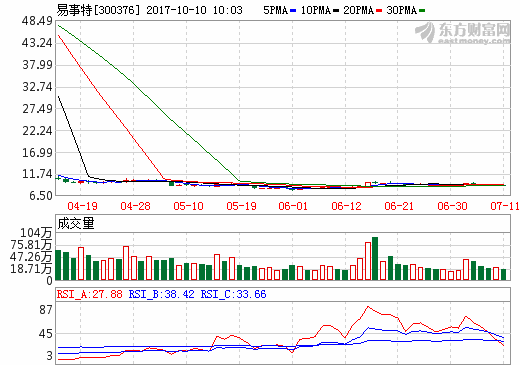Click the 05-10 date label
Image resolution: width=520 pixels, height=365 pixels.
(188, 206)
